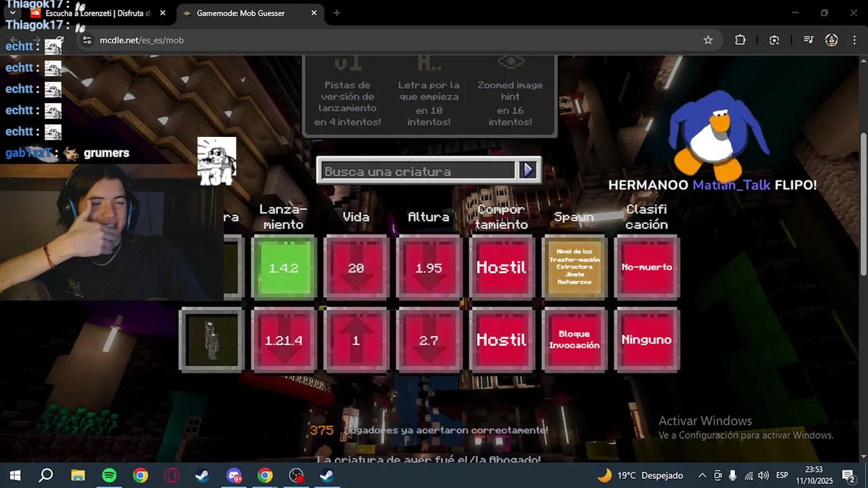Click the 'Bloque Invocación' spawn cell
The image size is (868, 488).
pyautogui.click(x=574, y=340)
